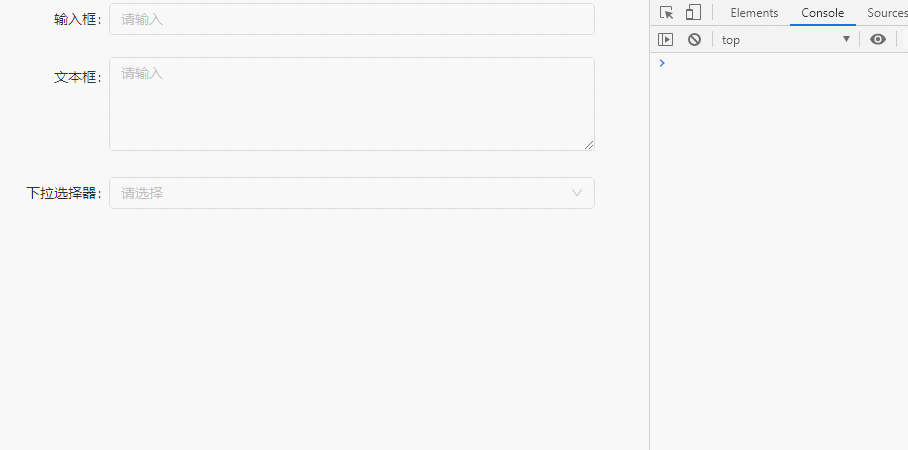
Task: Select the Console tab
Action: (x=822, y=13)
